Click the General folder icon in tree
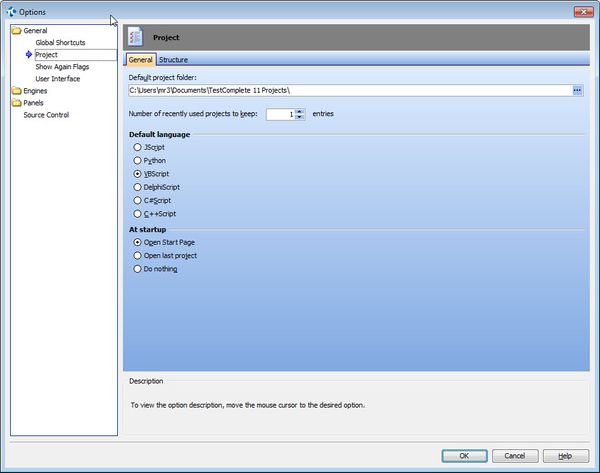 [x=16, y=31]
